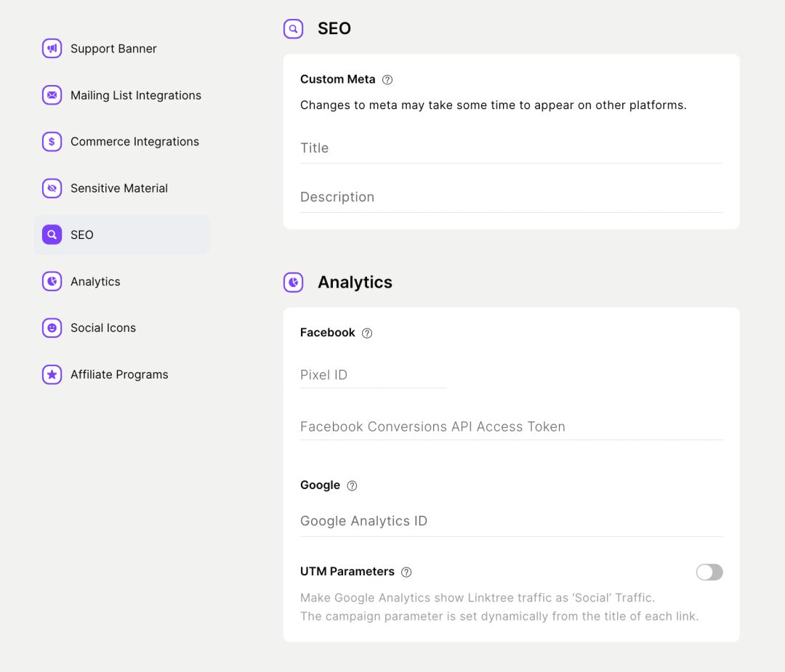Focus the Google Analytics ID field
Viewport: 785px width, 672px height.
511,521
